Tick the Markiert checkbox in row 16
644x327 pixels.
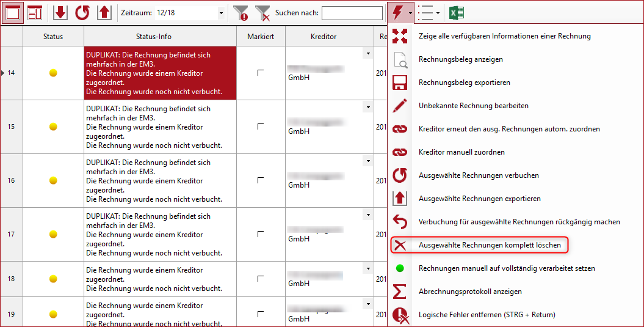point(261,180)
